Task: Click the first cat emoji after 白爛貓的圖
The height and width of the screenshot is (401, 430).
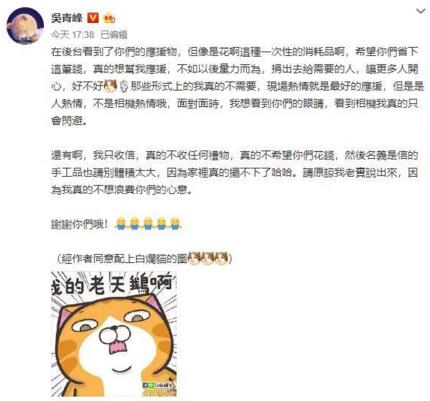Action: click(x=194, y=258)
